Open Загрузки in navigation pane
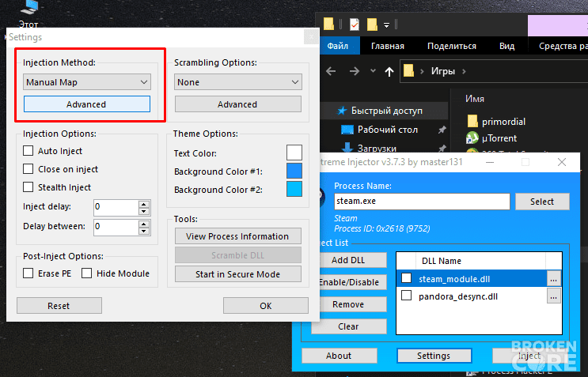 [377, 149]
